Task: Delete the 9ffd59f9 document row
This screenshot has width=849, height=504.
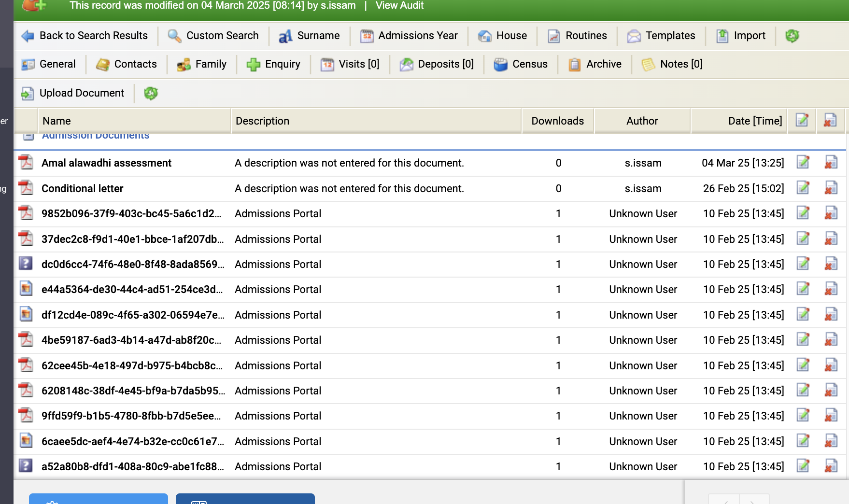Action: [x=831, y=416]
